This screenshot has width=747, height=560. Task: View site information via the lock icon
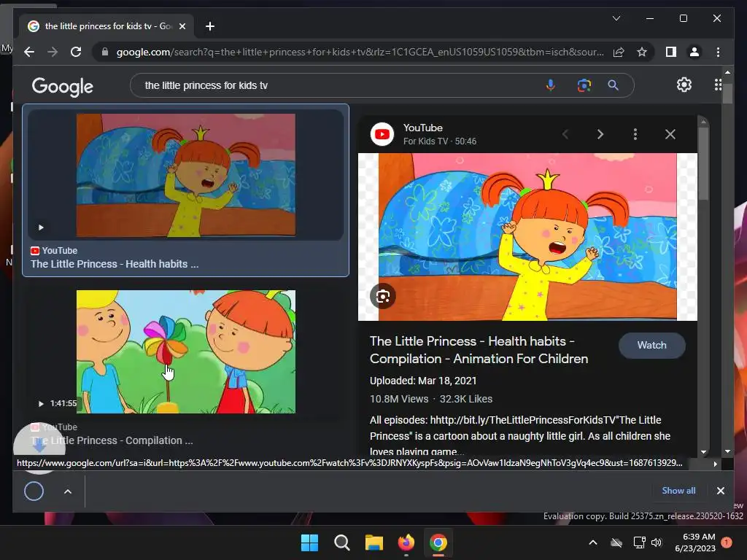105,52
